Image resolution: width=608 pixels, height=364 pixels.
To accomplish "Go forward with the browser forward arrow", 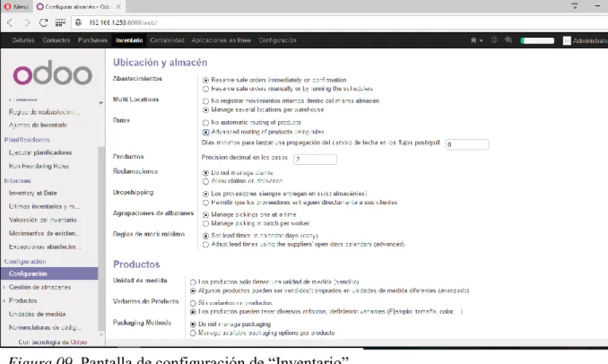I will click(x=27, y=23).
